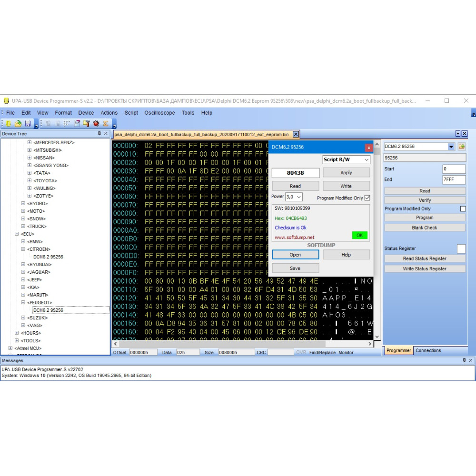This screenshot has height=476, width=476.
Task: Open the Device menu
Action: click(x=86, y=113)
